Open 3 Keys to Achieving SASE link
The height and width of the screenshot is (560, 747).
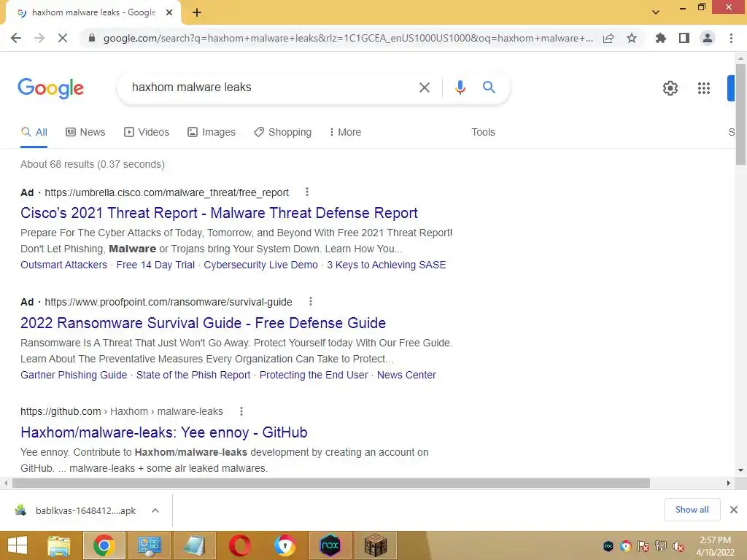[387, 265]
